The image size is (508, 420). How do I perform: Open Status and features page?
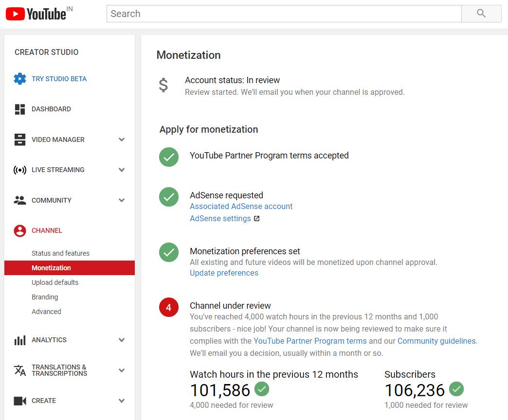[x=61, y=253]
